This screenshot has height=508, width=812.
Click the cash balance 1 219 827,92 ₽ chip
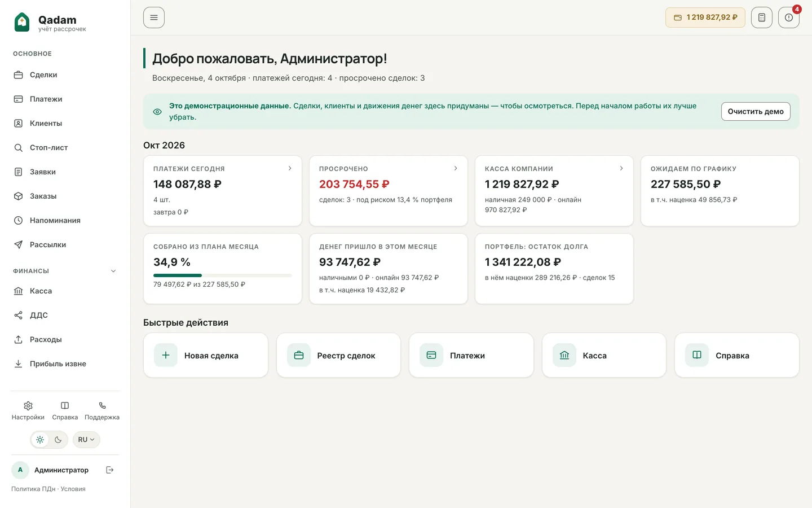coord(705,17)
